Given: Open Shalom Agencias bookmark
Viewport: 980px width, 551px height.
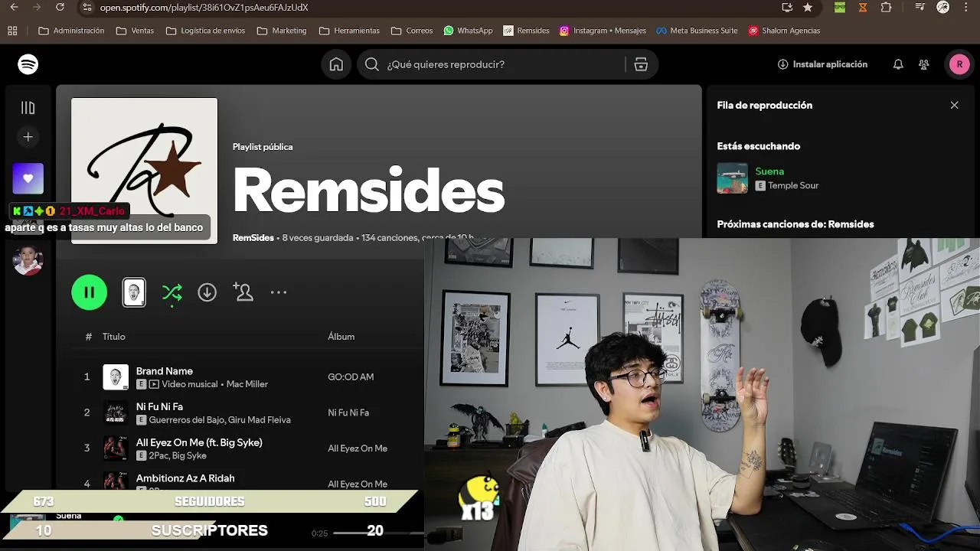Looking at the screenshot, I should point(784,31).
